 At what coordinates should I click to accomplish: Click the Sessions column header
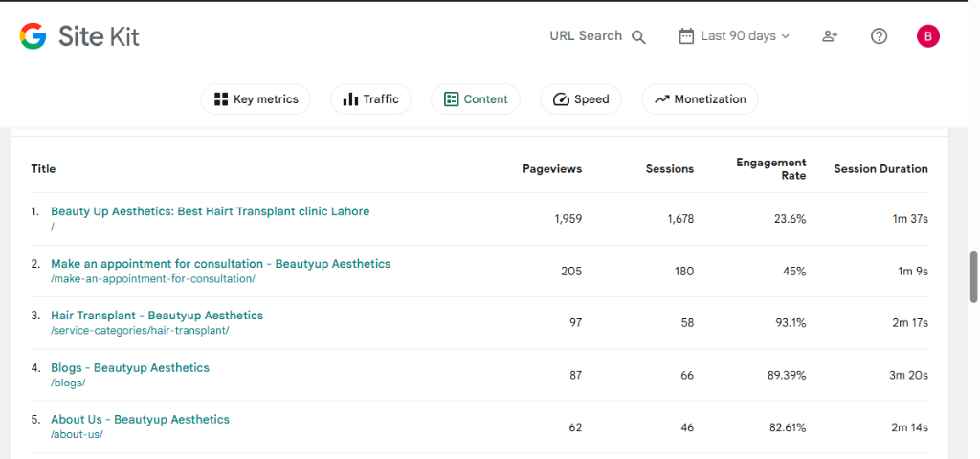(x=669, y=168)
